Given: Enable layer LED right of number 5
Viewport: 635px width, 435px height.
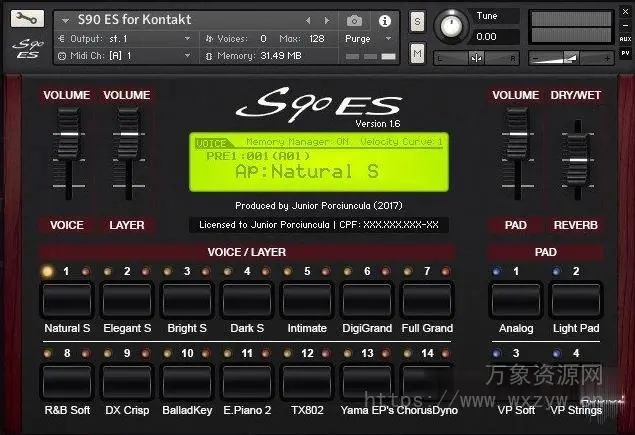Looking at the screenshot, I should pyautogui.click(x=325, y=271).
